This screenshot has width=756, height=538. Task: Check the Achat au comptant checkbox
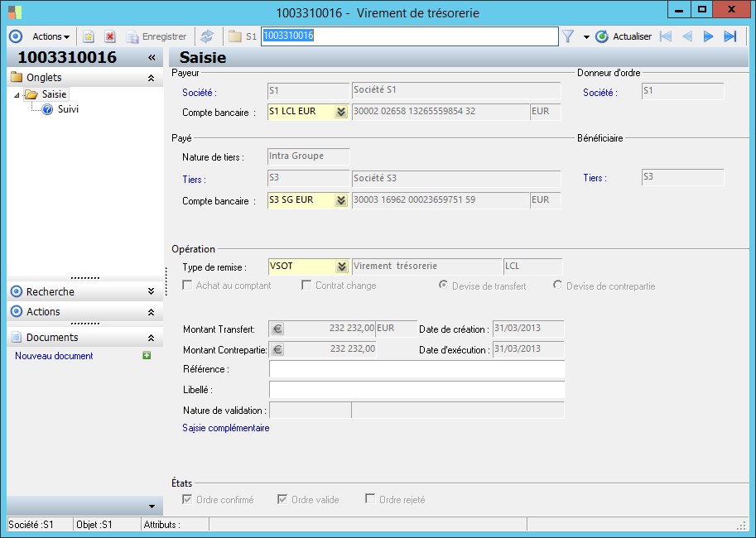(188, 286)
